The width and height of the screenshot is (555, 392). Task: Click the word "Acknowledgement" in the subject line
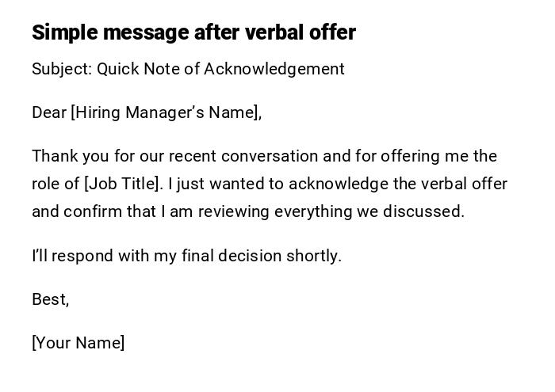[x=274, y=69]
